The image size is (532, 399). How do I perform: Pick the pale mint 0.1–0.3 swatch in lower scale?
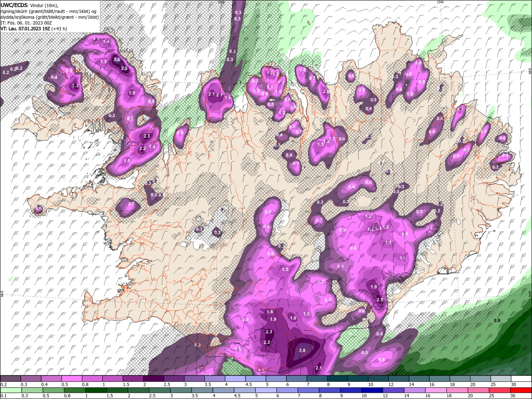(11, 390)
